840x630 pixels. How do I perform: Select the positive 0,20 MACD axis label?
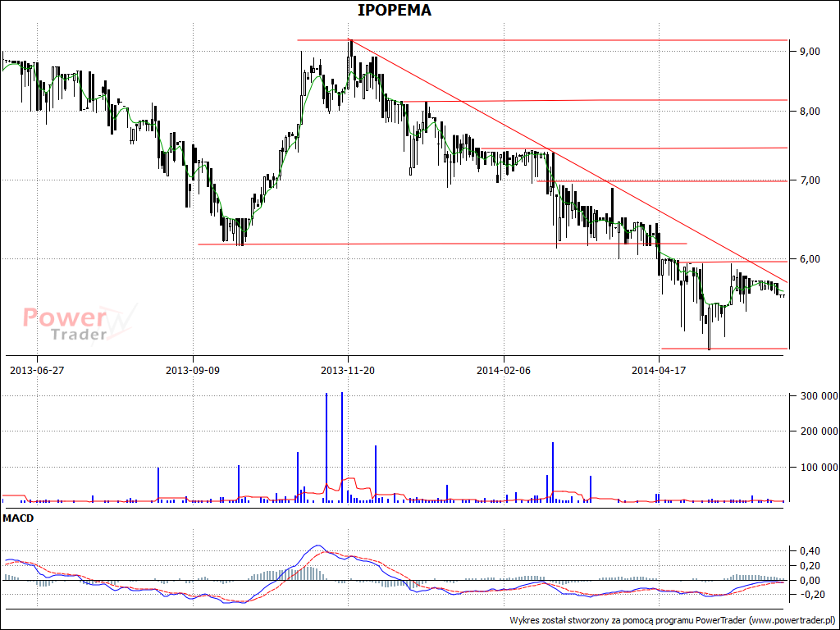[x=810, y=566]
